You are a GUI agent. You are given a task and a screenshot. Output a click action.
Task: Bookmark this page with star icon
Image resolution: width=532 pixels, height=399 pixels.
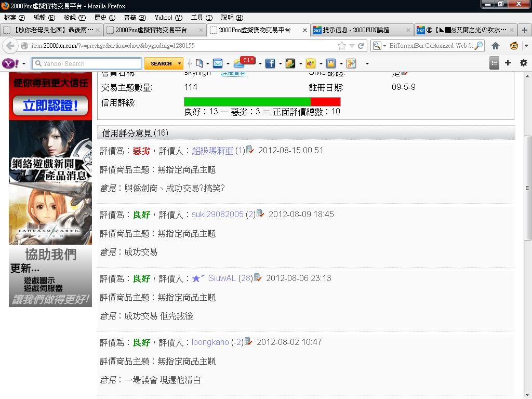(x=341, y=46)
